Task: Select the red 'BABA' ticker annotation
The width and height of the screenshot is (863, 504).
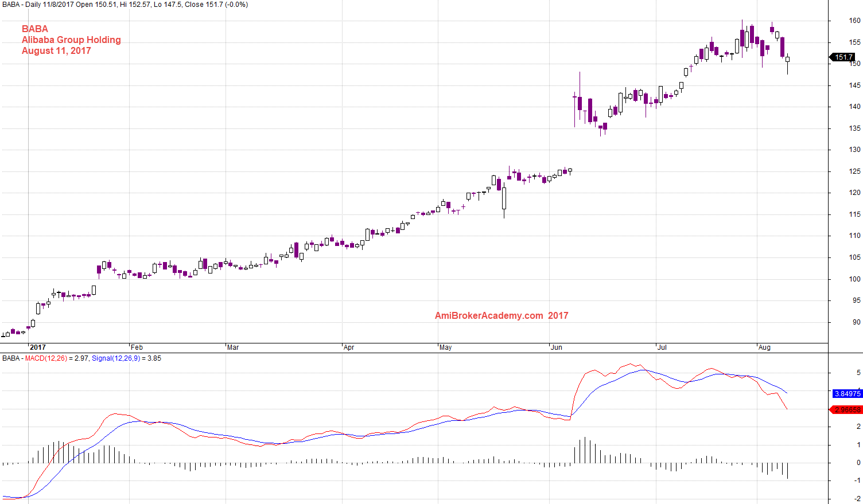Action: 35,29
